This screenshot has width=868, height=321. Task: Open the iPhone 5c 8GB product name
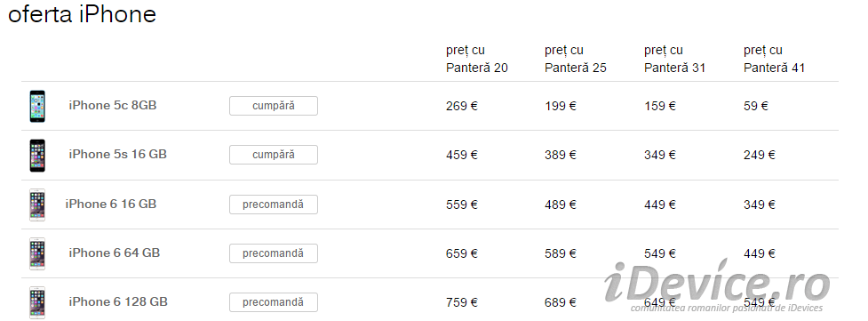point(112,105)
